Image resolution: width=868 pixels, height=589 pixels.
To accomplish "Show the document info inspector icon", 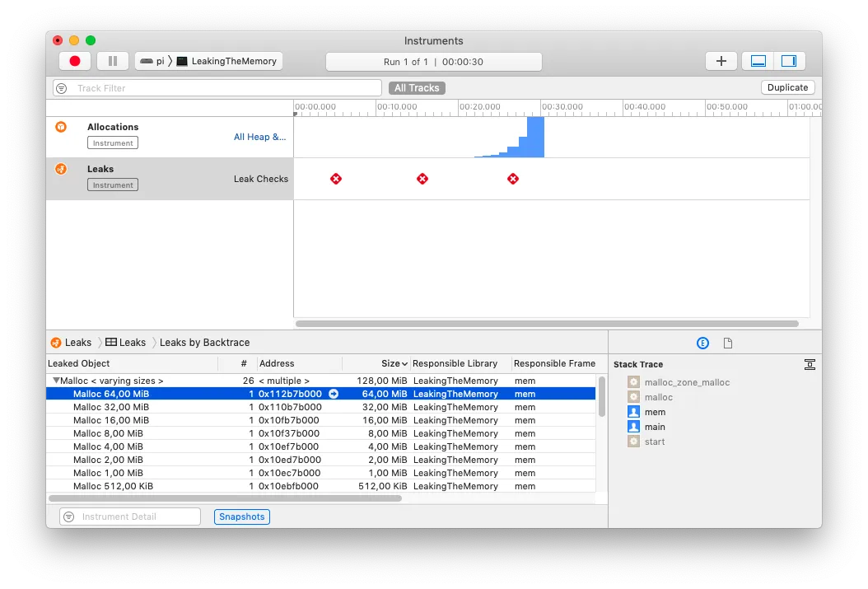I will point(728,344).
